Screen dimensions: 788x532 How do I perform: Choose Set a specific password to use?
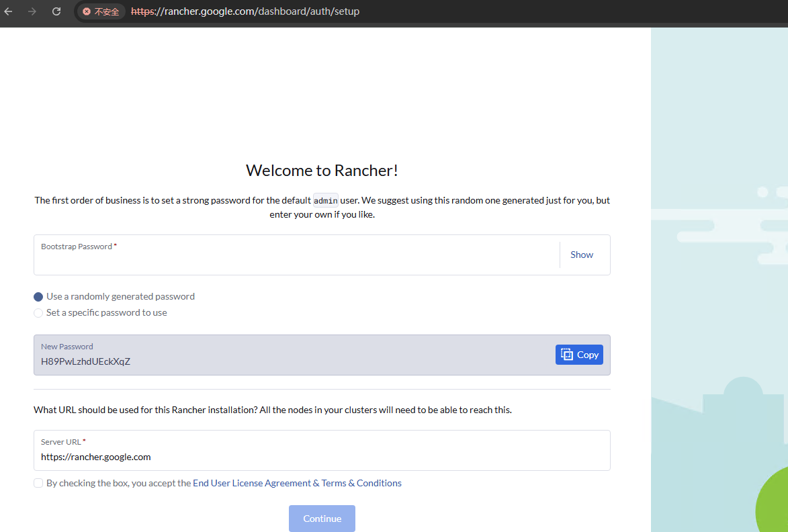pos(38,313)
